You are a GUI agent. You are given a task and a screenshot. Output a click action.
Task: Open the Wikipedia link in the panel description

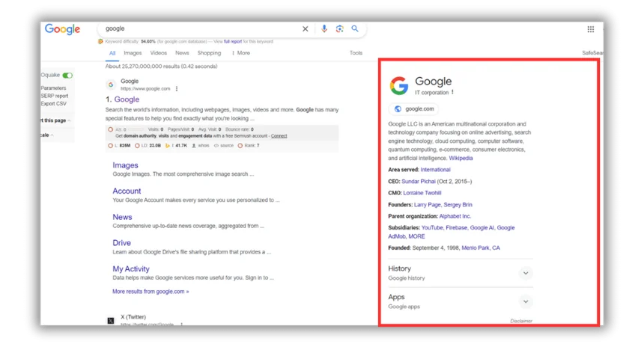461,159
